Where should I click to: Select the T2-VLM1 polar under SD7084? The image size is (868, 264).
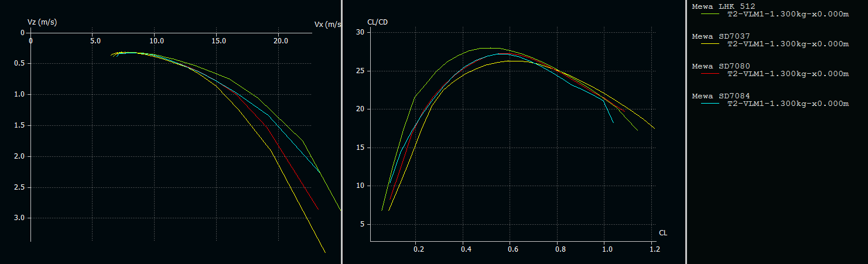[x=787, y=104]
